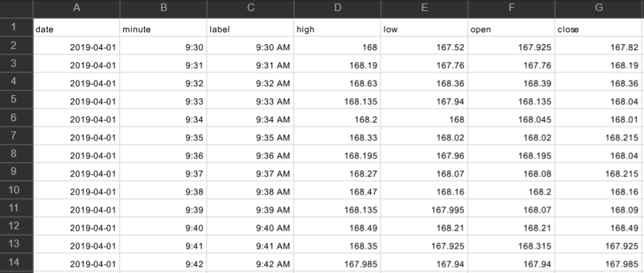
Task: Select open cell 168.07 in row 11
Action: coord(512,208)
